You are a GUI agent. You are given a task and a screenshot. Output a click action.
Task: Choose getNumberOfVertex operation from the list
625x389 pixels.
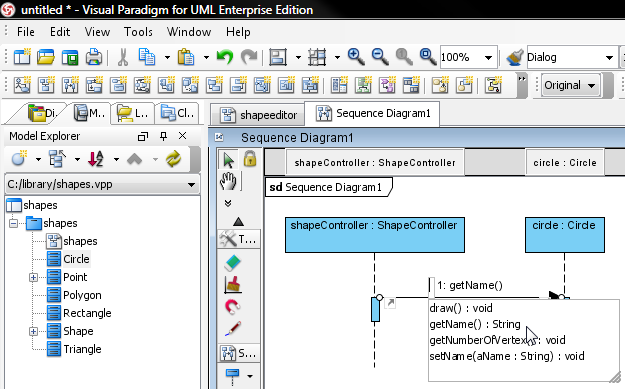[x=497, y=340]
